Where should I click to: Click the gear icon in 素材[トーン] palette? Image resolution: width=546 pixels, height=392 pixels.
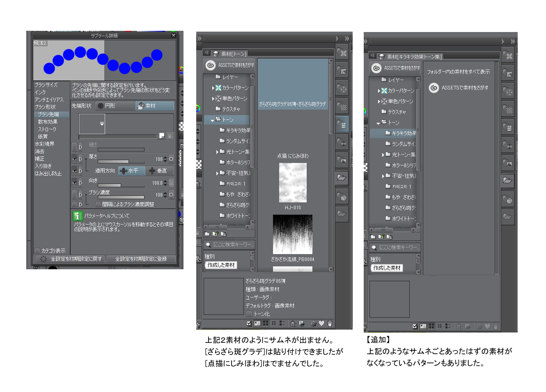[x=313, y=323]
